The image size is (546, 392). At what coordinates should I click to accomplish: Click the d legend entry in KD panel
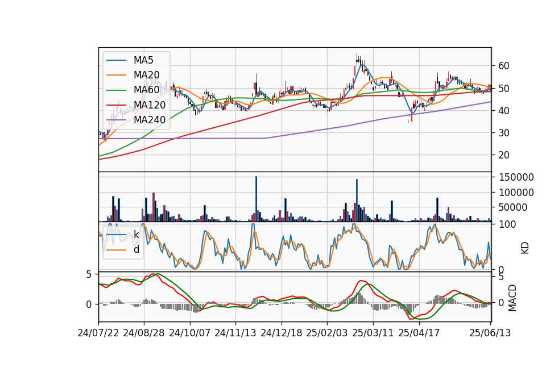(x=136, y=249)
